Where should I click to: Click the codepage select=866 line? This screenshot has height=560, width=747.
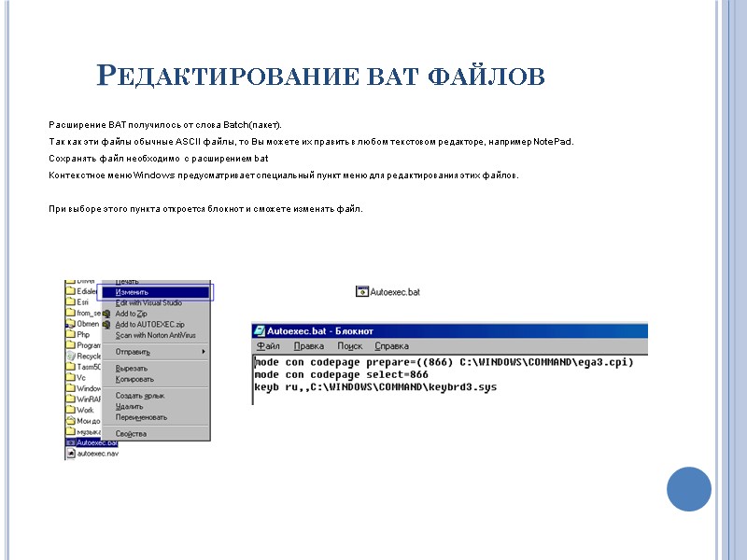(x=341, y=375)
